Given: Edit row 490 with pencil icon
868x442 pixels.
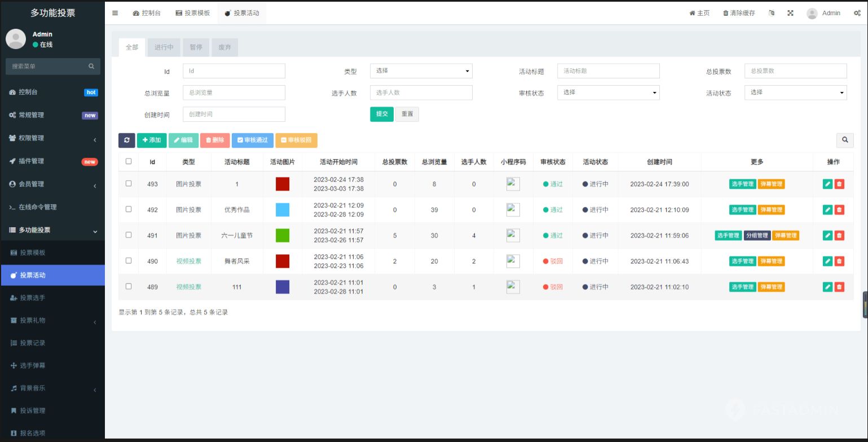Looking at the screenshot, I should [x=827, y=261].
